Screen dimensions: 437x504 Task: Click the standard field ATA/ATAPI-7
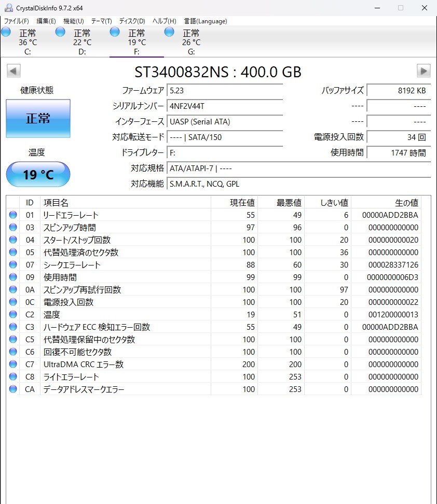tap(298, 168)
